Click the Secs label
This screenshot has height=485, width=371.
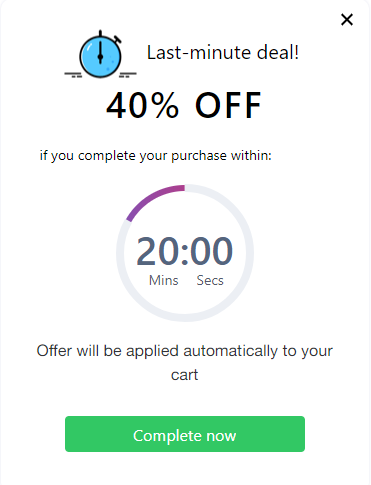[x=210, y=280]
